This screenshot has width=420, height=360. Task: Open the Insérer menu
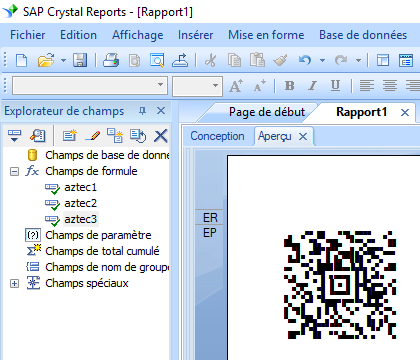pyautogui.click(x=195, y=35)
